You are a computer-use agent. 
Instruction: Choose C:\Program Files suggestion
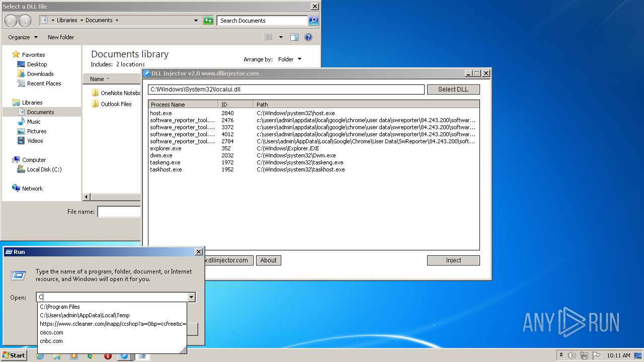tap(112, 307)
